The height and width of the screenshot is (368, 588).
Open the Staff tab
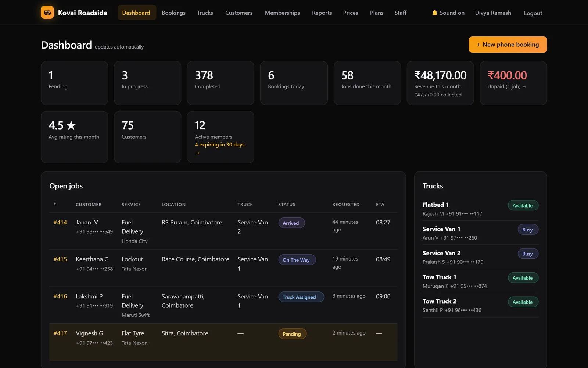[401, 13]
